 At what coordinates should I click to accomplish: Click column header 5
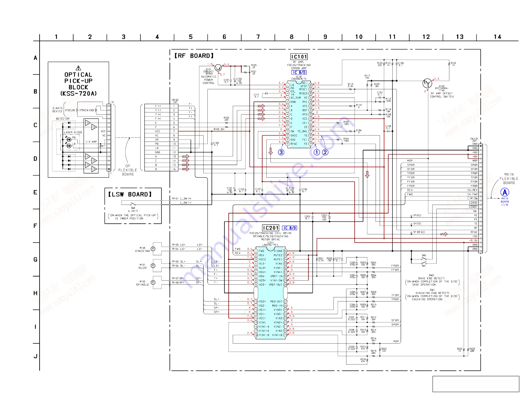tap(191, 37)
